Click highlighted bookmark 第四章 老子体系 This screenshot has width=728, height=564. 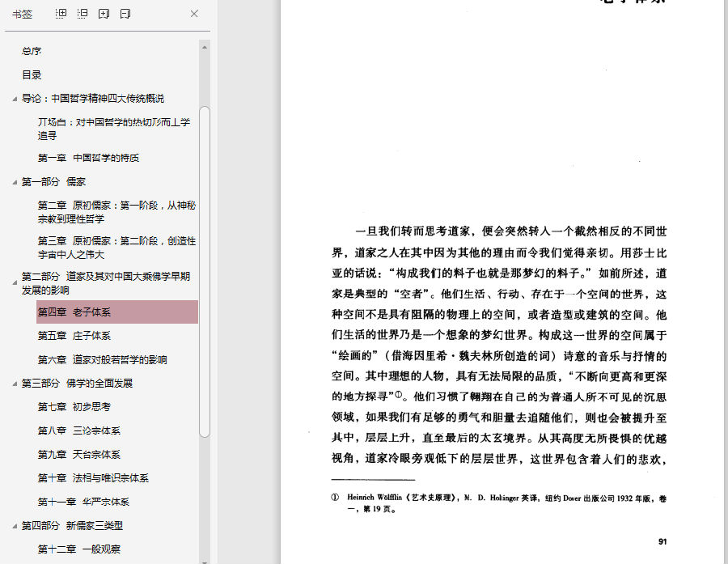pos(117,312)
